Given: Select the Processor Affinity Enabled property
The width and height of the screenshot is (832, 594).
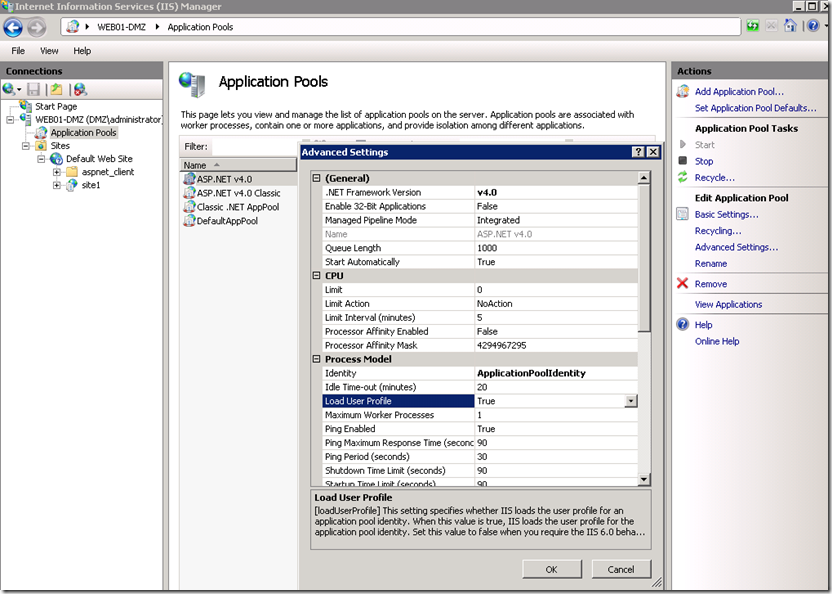Looking at the screenshot, I should (480, 331).
